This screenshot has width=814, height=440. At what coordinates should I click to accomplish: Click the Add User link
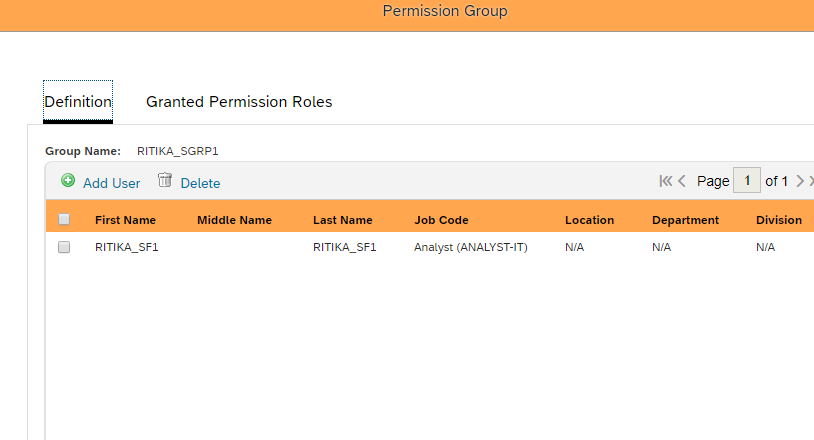[112, 183]
